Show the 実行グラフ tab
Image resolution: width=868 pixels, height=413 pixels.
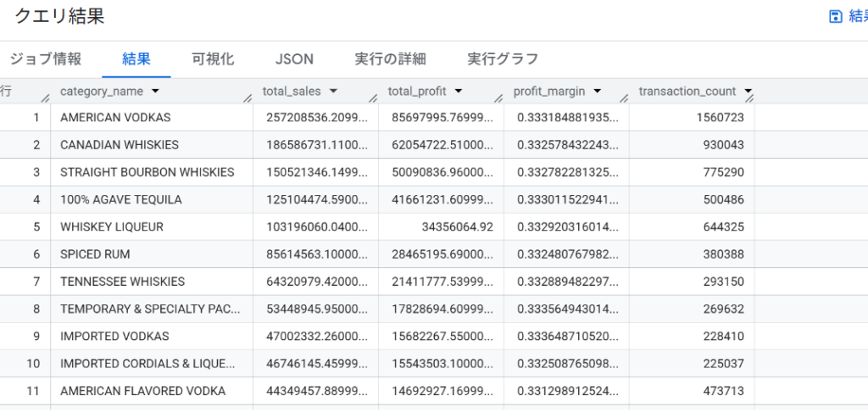point(503,59)
